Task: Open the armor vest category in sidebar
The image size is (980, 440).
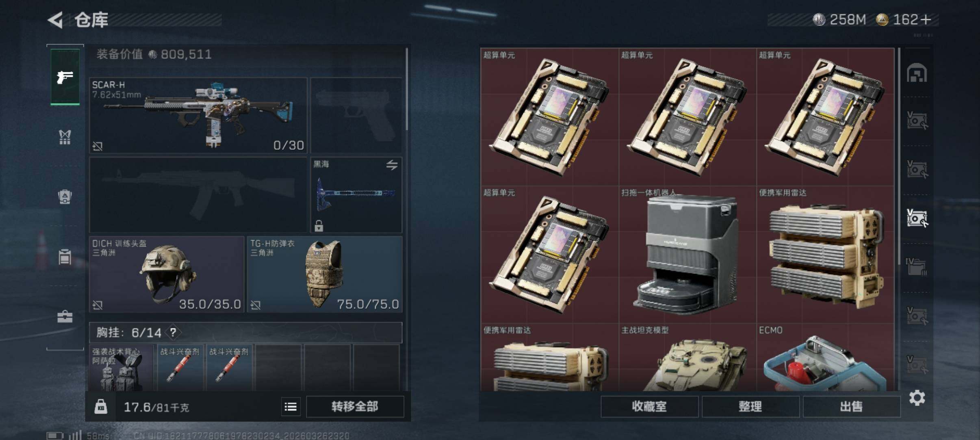Action: point(65,137)
